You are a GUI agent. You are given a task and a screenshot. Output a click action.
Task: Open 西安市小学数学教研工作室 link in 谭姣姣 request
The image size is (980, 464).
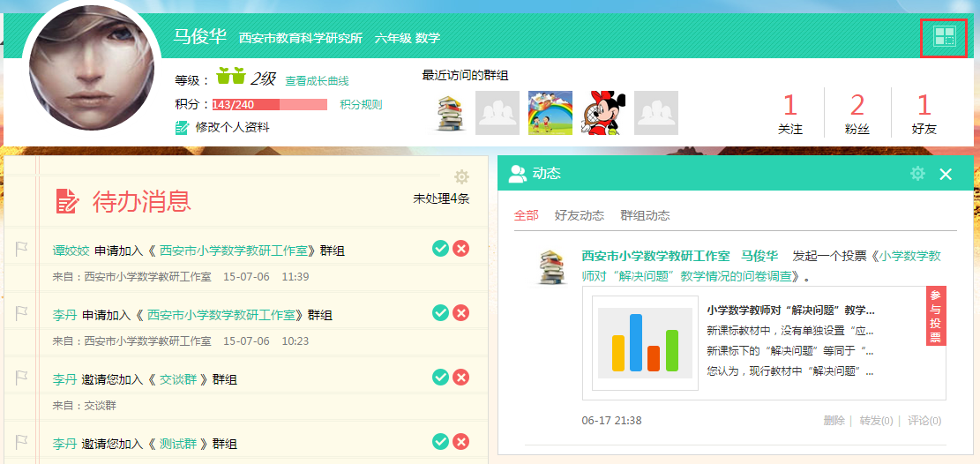[234, 251]
